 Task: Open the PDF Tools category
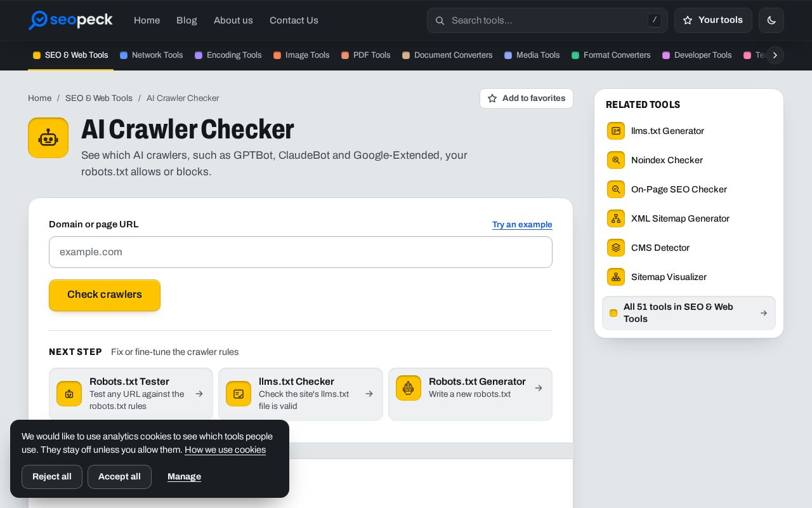tap(366, 55)
